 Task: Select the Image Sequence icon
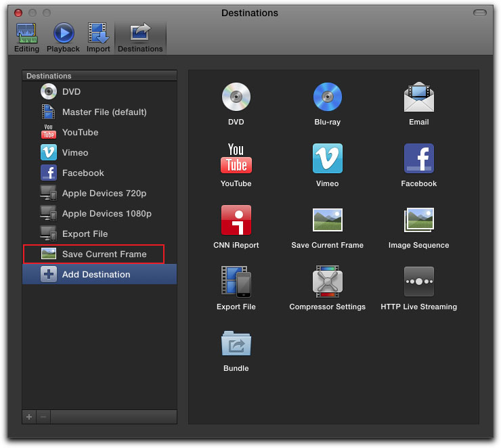click(x=418, y=221)
